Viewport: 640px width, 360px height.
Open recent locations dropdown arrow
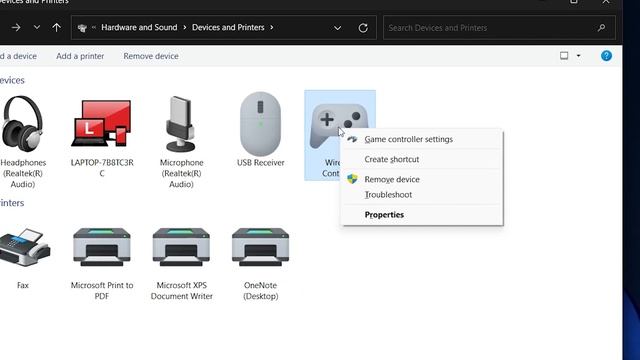37,27
